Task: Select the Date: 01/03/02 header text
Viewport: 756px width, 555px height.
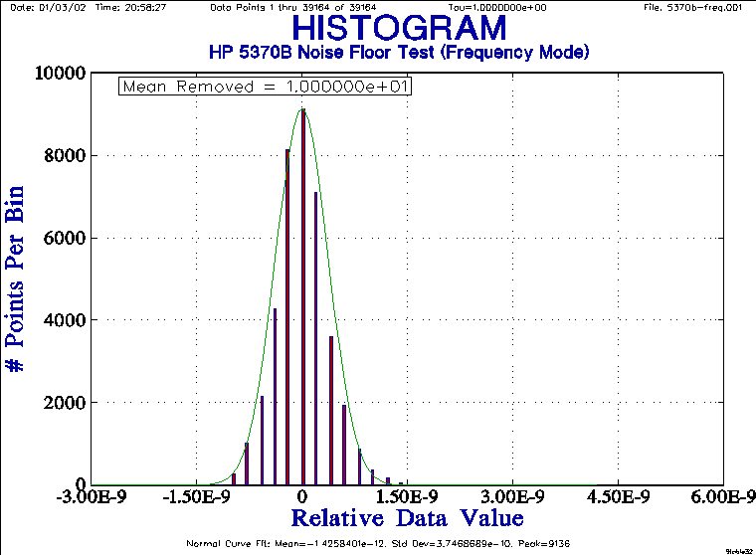Action: tap(48, 7)
